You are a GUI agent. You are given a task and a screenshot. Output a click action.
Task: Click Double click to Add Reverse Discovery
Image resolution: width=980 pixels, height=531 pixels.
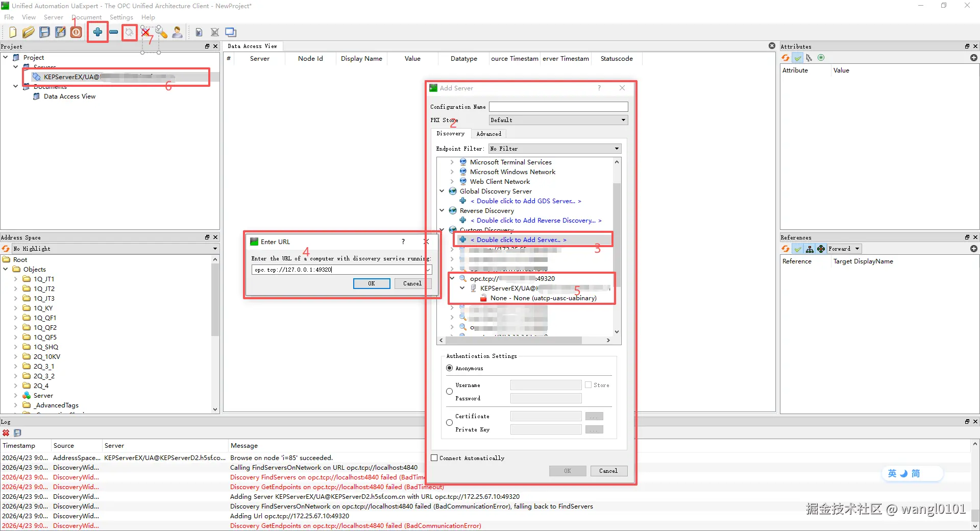tap(536, 220)
